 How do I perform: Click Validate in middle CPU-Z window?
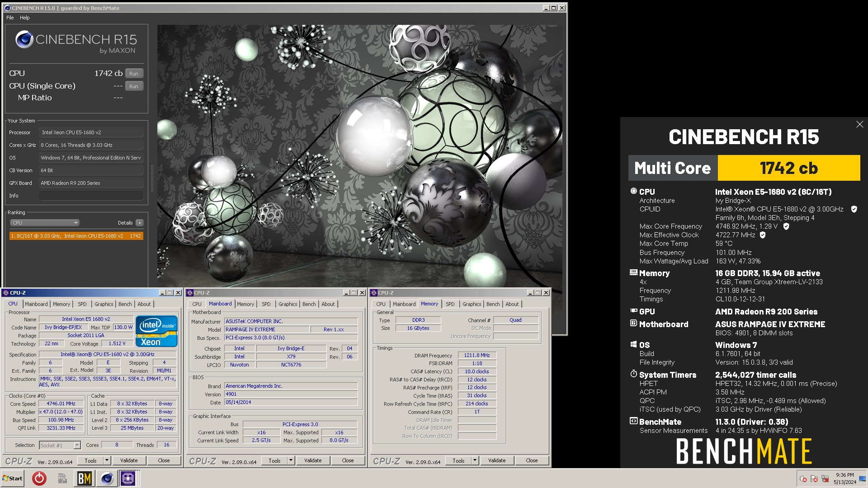[x=313, y=460]
